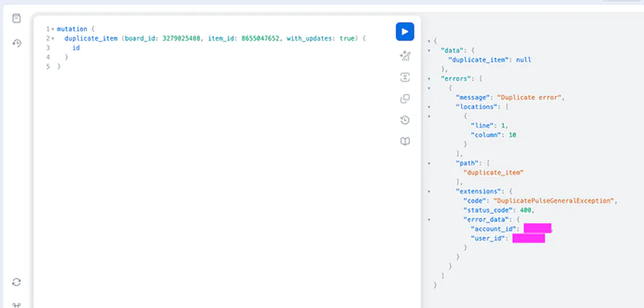Run the mutation with the blue play button
Image resolution: width=644 pixels, height=308 pixels.
tap(405, 32)
